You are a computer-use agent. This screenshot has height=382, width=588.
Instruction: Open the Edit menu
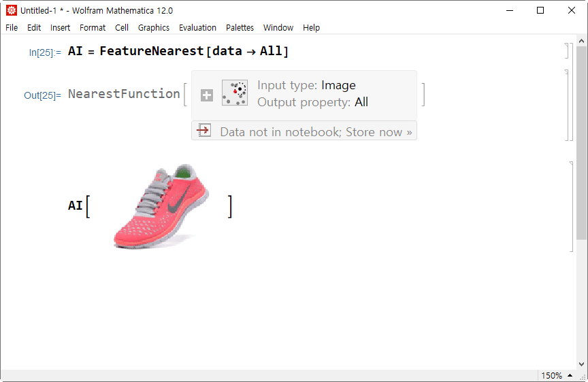coord(34,28)
